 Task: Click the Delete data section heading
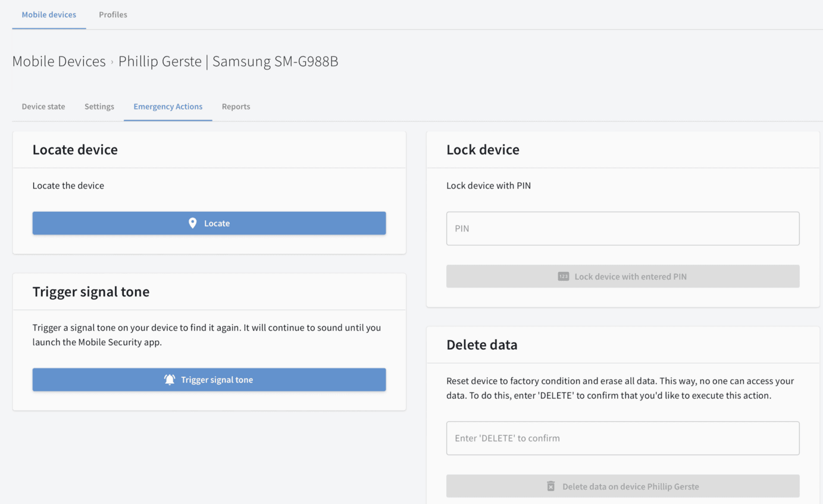pos(481,345)
